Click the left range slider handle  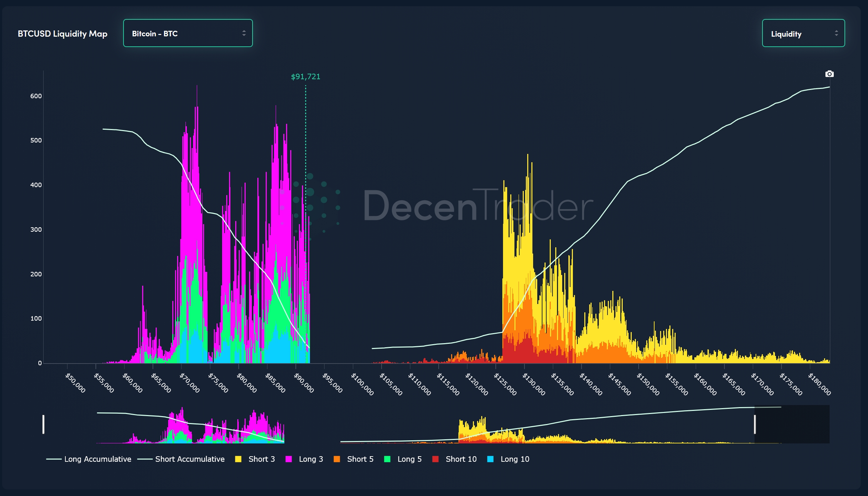pos(43,424)
